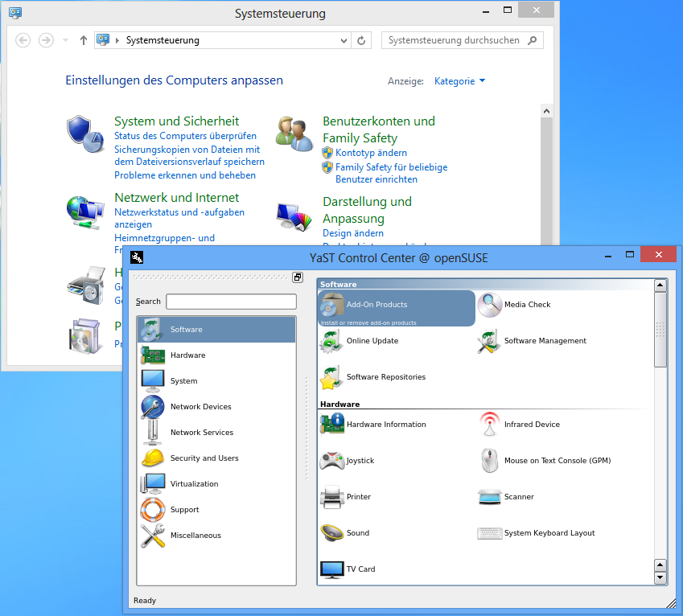This screenshot has height=616, width=683.
Task: Select Security and Users helmet icon
Action: (x=153, y=458)
